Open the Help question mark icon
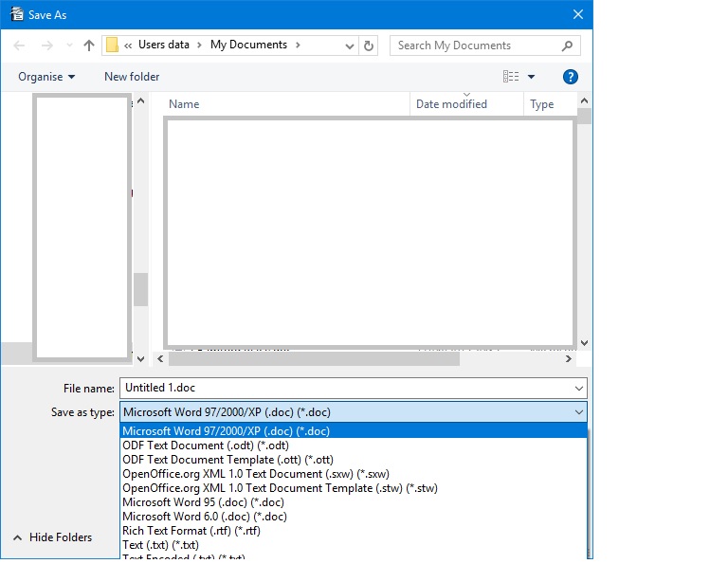Image resolution: width=728 pixels, height=582 pixels. 571,77
